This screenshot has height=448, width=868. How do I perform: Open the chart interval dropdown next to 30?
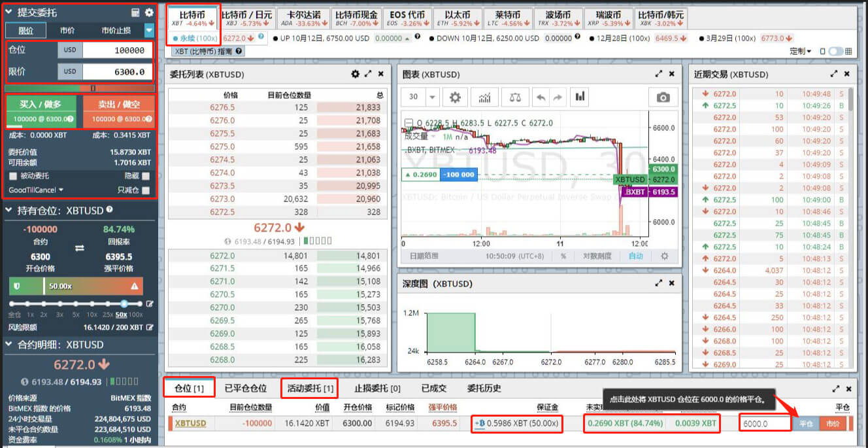coord(431,97)
